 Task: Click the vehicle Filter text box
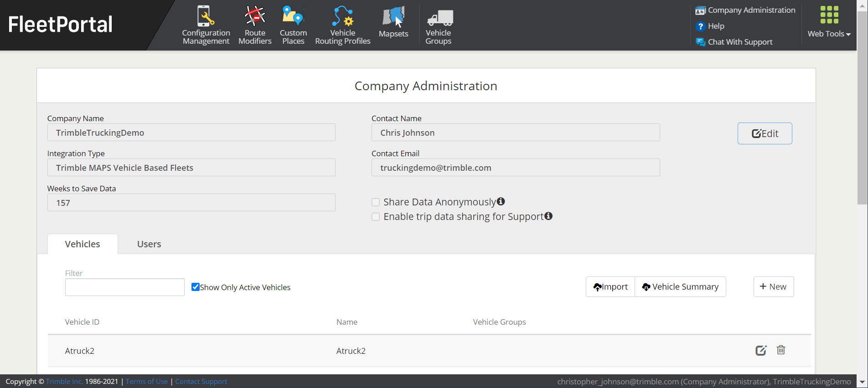125,287
